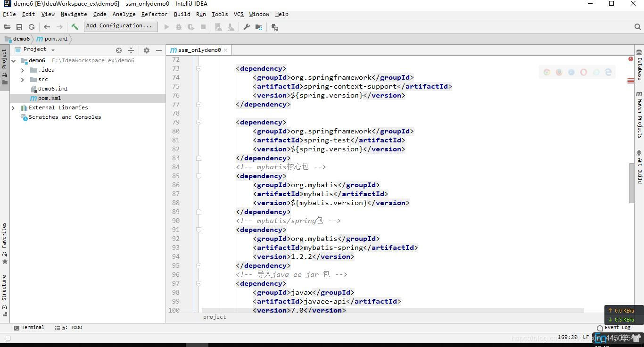Open Settings via the wrench icon
The height and width of the screenshot is (347, 644).
247,27
